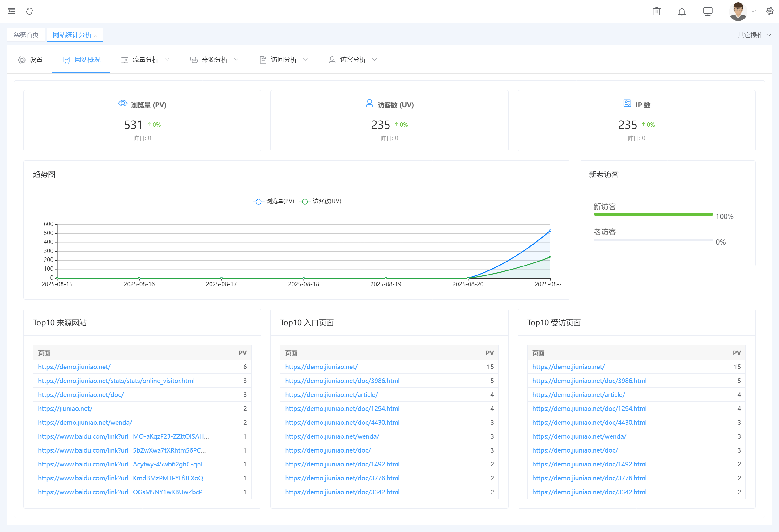Click the 新访客 green progress bar
The height and width of the screenshot is (532, 779).
653,214
